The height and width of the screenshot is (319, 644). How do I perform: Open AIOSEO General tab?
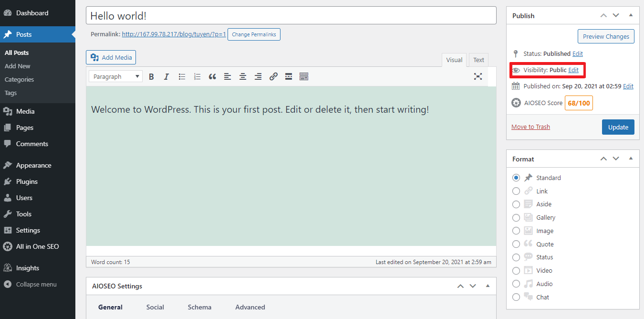[x=110, y=307]
